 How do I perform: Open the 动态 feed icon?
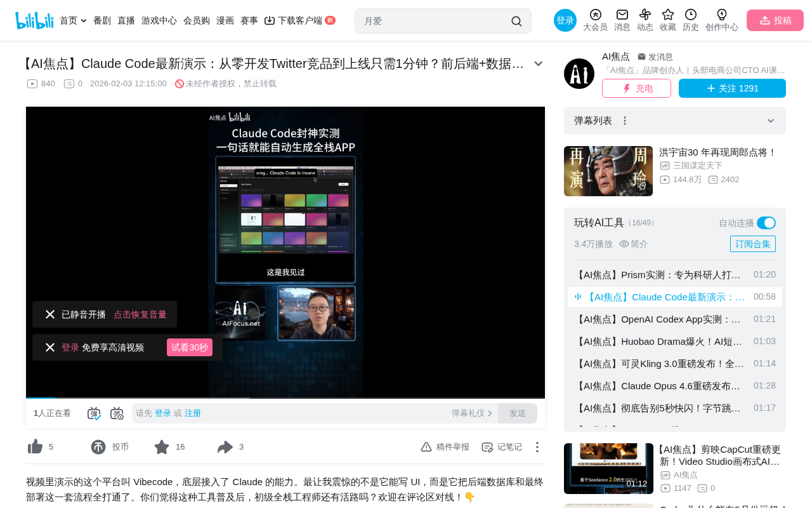[645, 15]
